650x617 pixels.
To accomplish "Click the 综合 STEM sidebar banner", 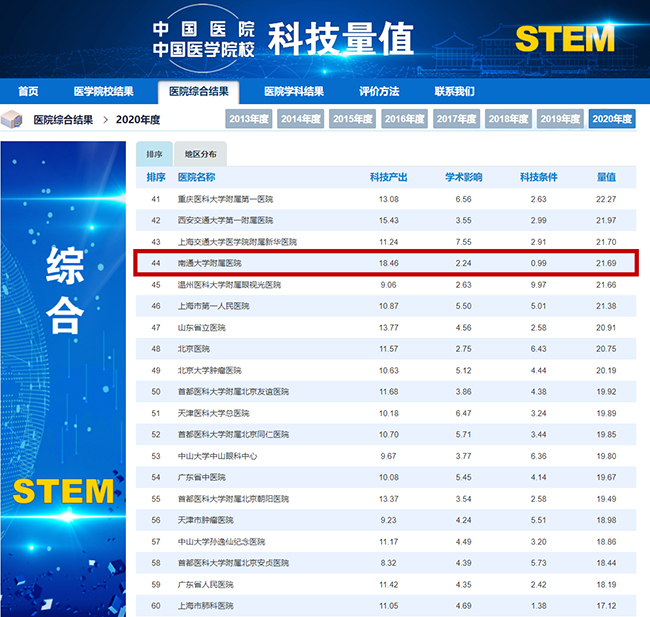I will click(x=64, y=379).
